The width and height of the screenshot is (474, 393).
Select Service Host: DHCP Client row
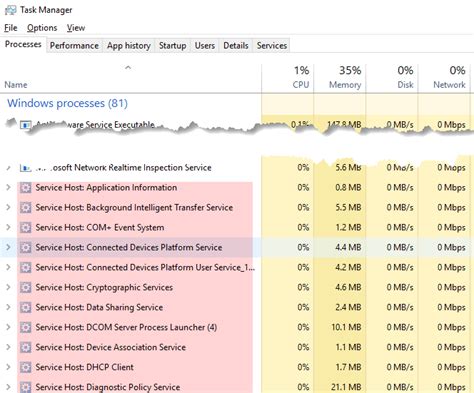click(x=237, y=368)
